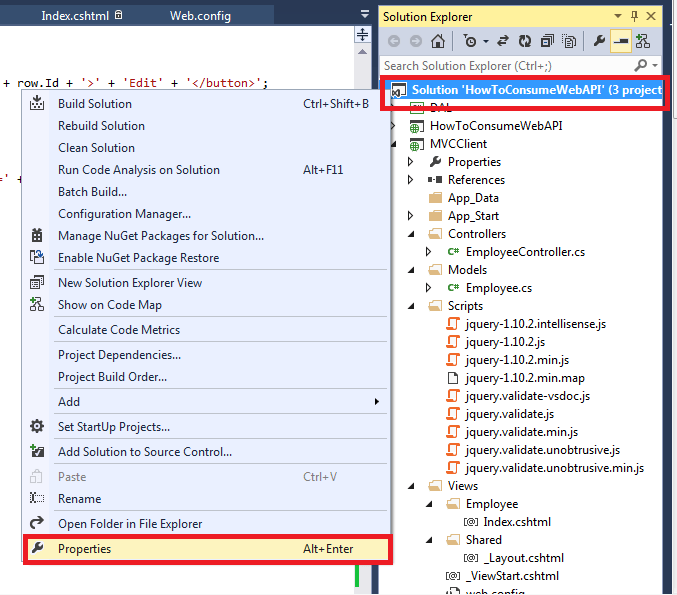This screenshot has width=677, height=595.
Task: Pin the Solution Explorer panel
Action: 634,16
